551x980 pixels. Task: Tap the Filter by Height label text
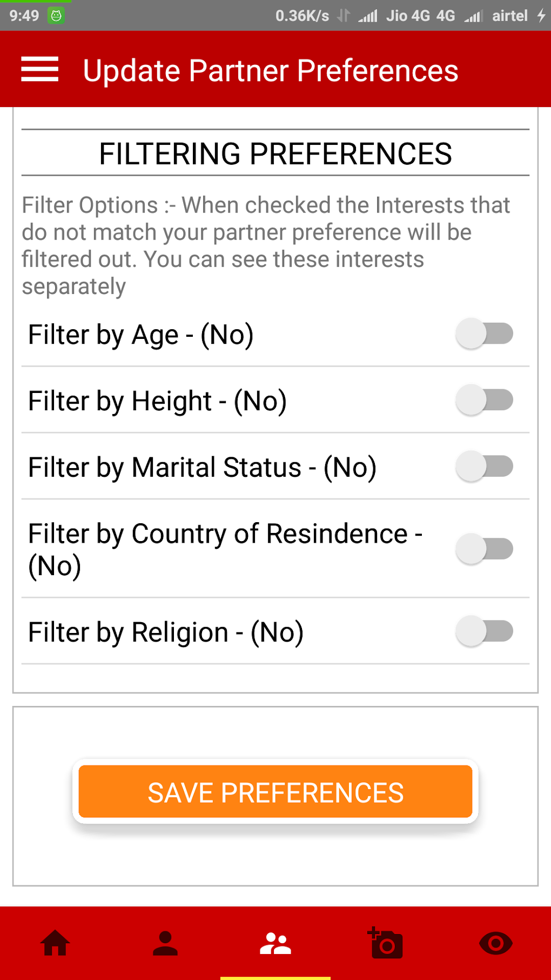(x=157, y=401)
